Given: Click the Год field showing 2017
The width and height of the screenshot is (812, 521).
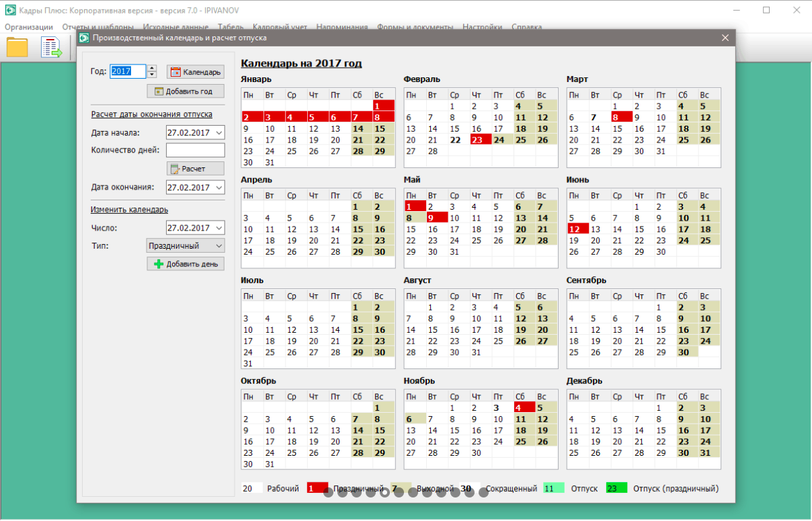Looking at the screenshot, I should 127,71.
